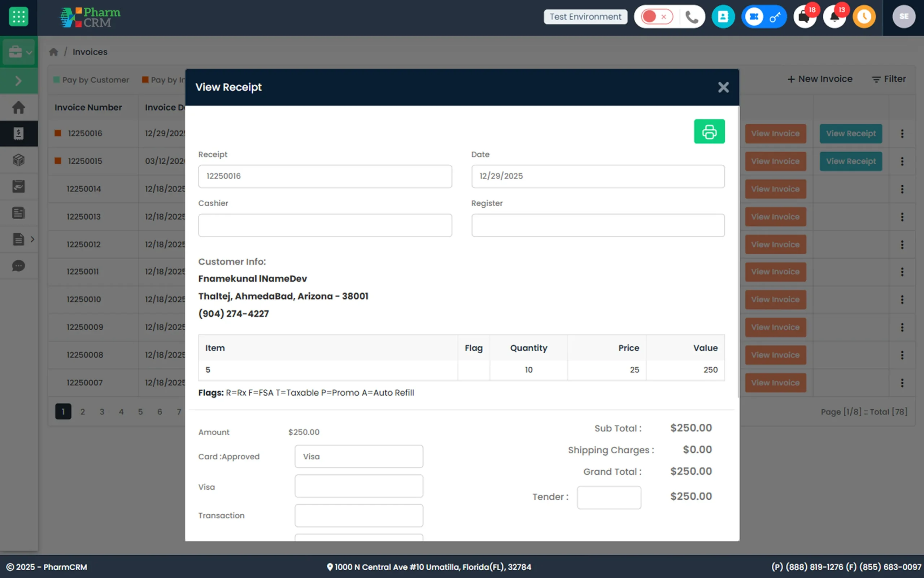
Task: Open the SE user profile avatar
Action: coord(903,17)
